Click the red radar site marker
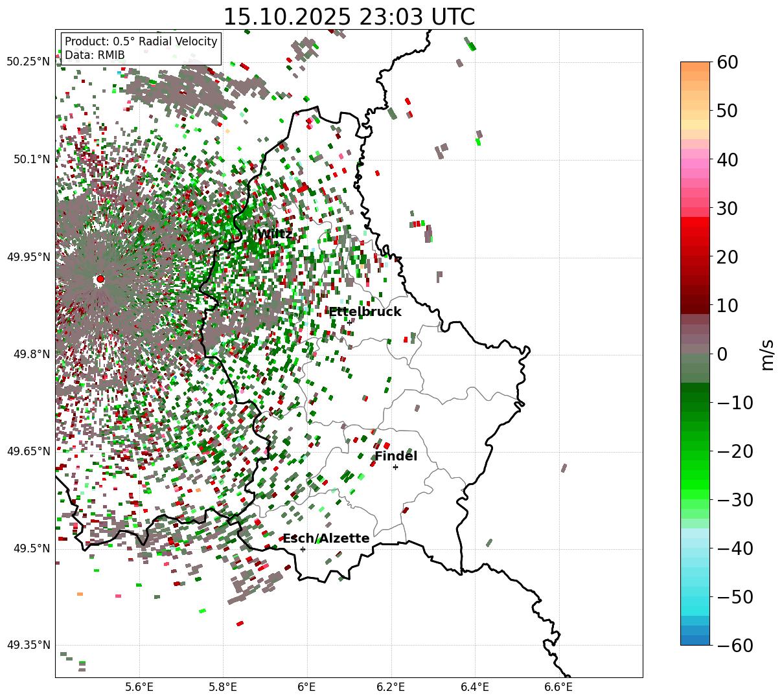Screen dimensions: 782x700 pyautogui.click(x=100, y=279)
